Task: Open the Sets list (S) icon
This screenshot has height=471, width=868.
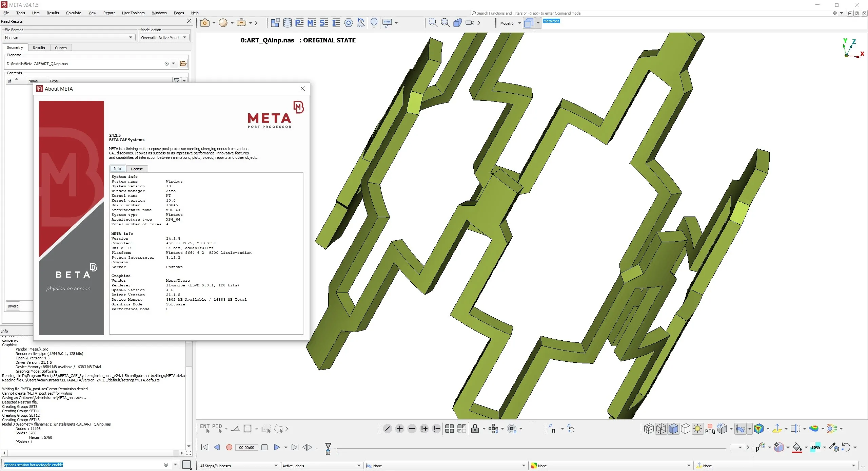Action: click(x=324, y=23)
